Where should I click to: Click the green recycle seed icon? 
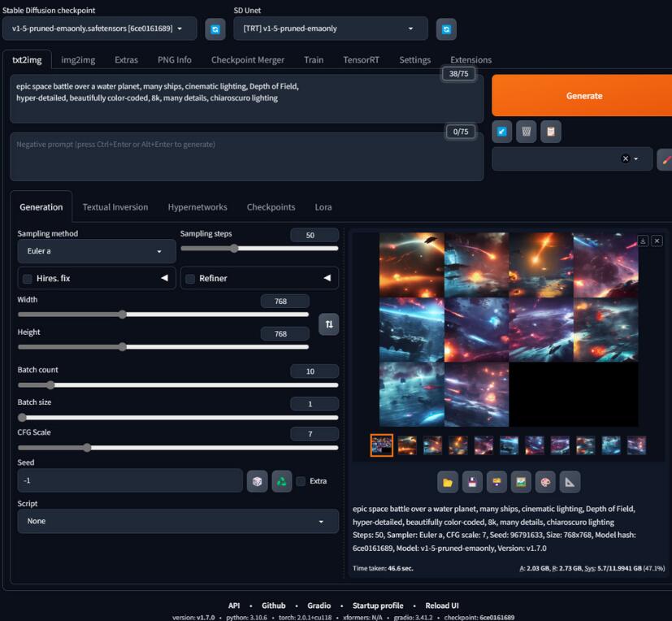[281, 481]
